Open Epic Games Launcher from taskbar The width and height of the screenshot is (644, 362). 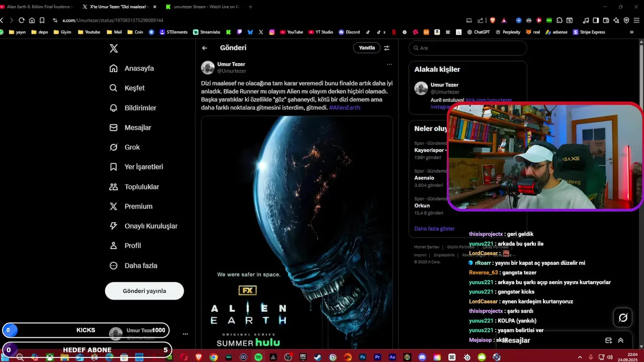(303, 357)
